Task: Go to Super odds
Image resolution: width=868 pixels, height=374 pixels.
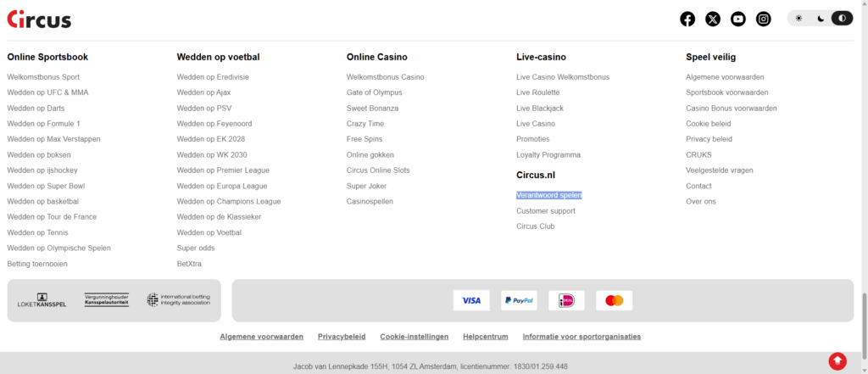Action: 196,248
